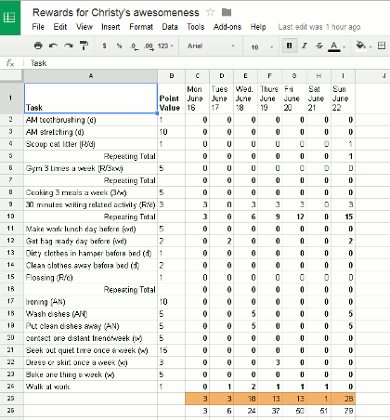Screen dimensions: 390x420
Task: Select the Ironing point value 10 cell
Action: [171, 302]
